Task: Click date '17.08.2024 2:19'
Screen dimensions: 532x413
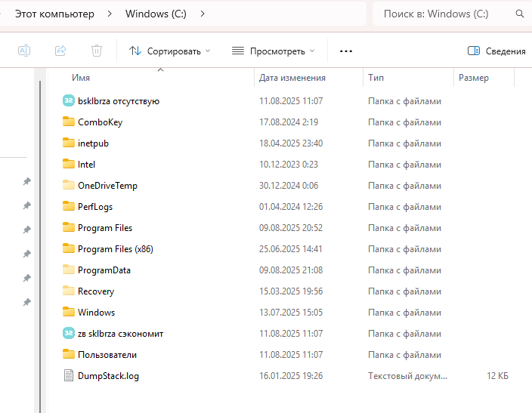Action: click(x=289, y=122)
